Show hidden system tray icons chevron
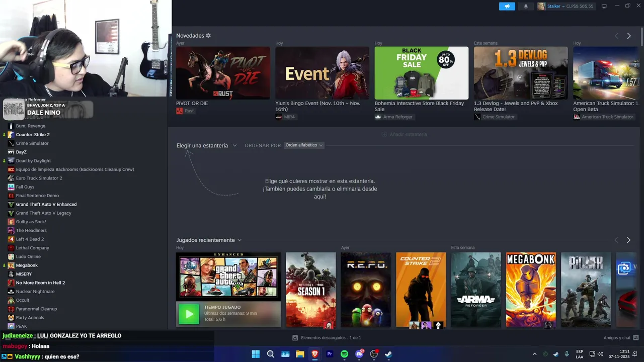 [534, 354]
